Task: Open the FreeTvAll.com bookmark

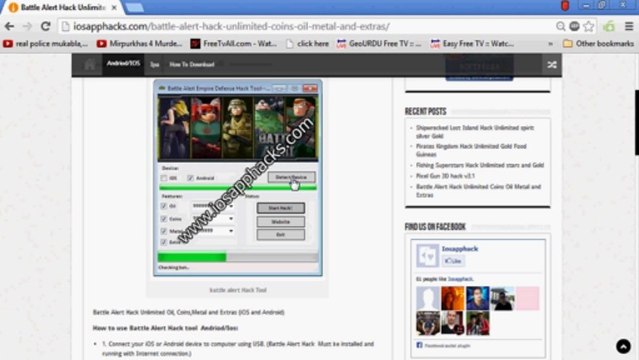Action: tap(234, 44)
